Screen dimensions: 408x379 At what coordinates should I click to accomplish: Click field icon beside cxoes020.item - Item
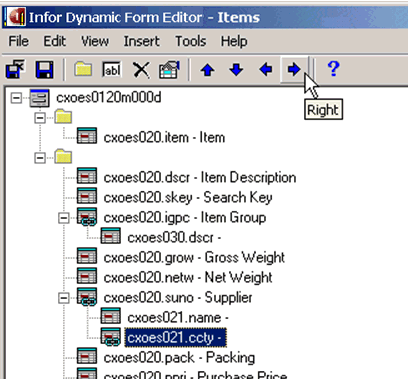(87, 136)
